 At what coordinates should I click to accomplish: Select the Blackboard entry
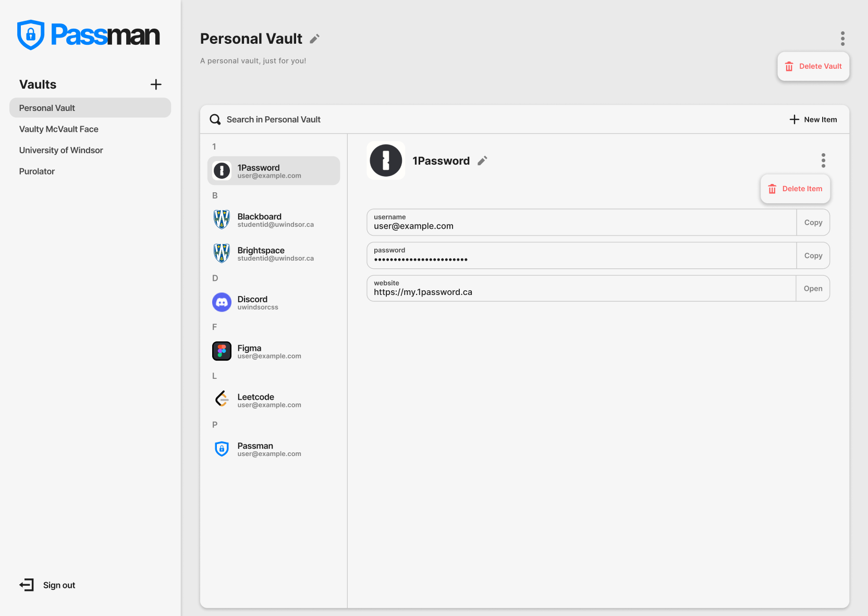pyautogui.click(x=274, y=219)
